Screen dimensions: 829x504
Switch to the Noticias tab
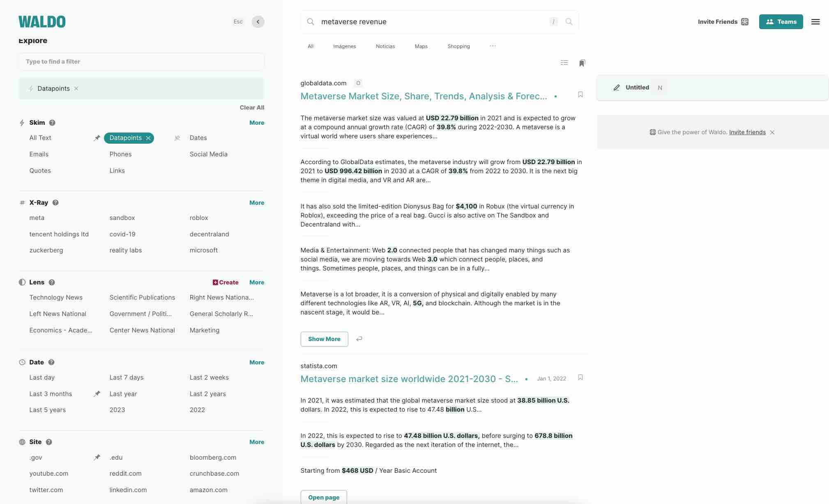tap(385, 46)
